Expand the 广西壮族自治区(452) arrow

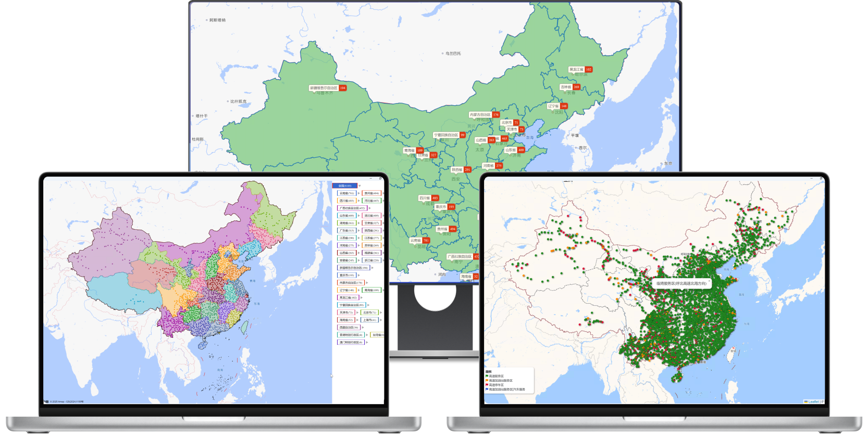coord(369,208)
